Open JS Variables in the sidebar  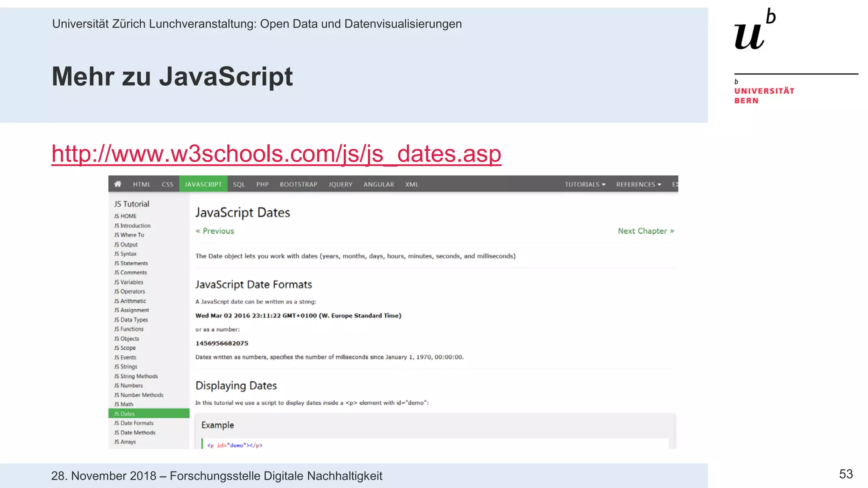128,282
